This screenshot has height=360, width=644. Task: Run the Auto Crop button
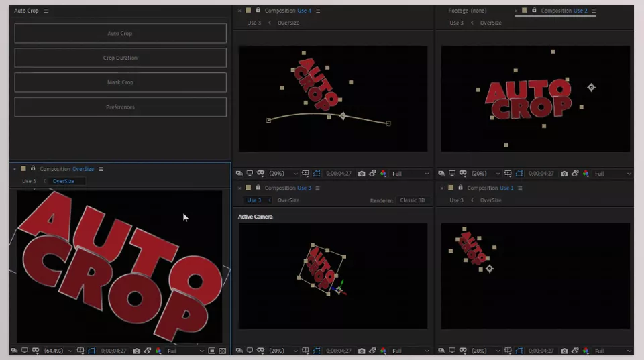(120, 34)
